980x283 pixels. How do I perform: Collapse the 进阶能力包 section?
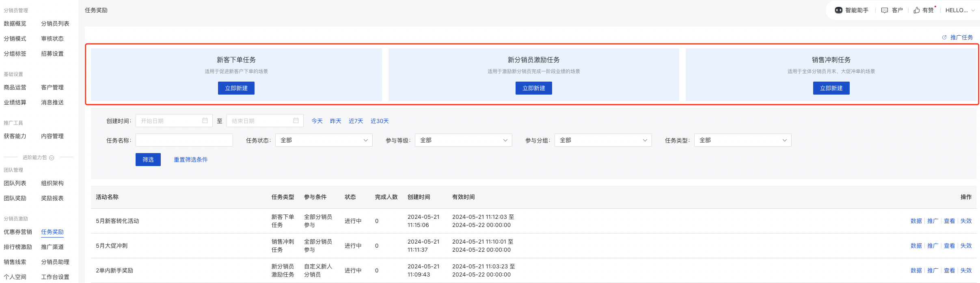click(x=52, y=158)
